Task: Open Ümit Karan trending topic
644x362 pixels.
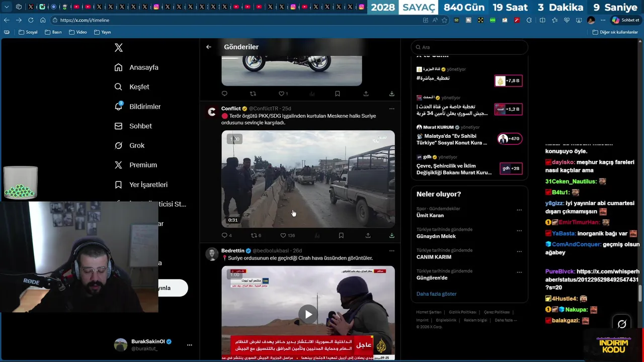Action: [x=430, y=215]
